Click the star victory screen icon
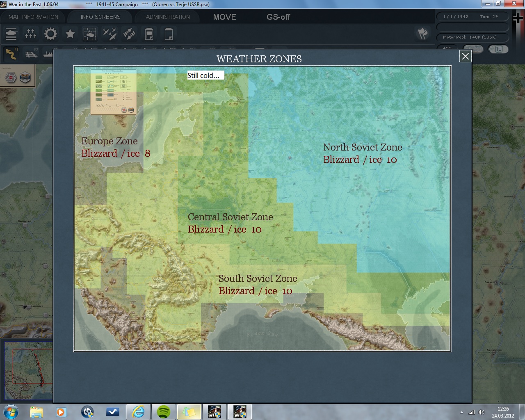 [70, 34]
